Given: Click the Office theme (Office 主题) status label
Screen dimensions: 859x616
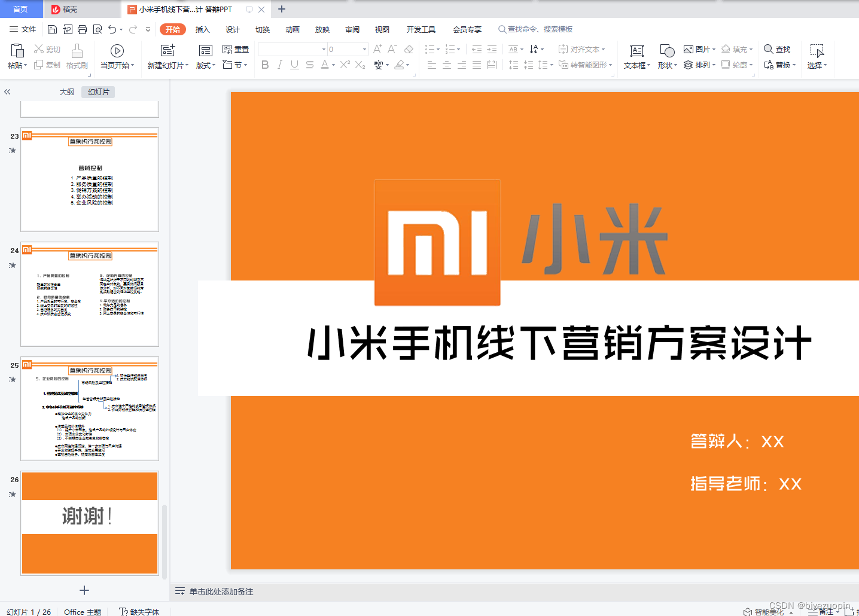Looking at the screenshot, I should click(83, 611).
